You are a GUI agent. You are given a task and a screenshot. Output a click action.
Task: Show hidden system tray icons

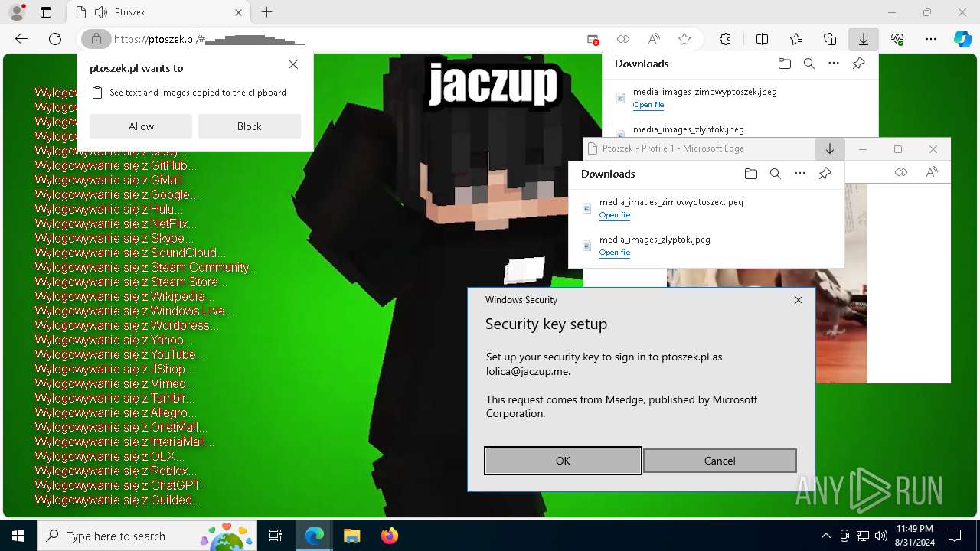(825, 536)
